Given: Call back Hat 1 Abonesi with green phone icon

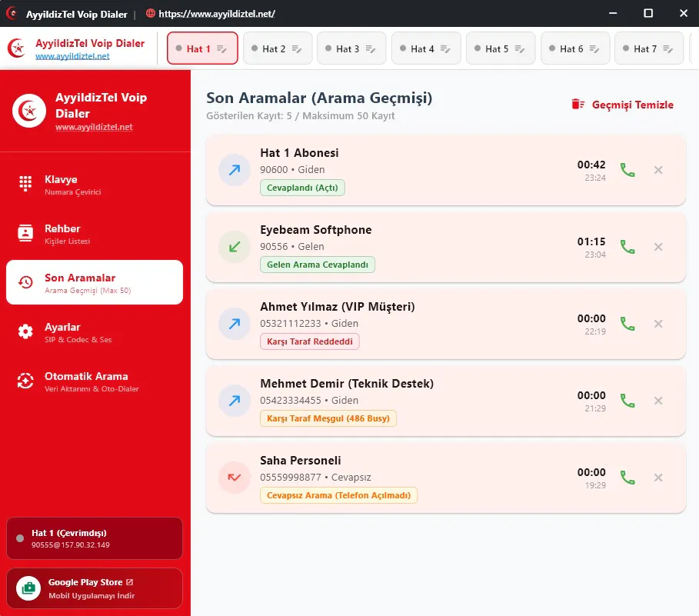Looking at the screenshot, I should click(x=627, y=170).
